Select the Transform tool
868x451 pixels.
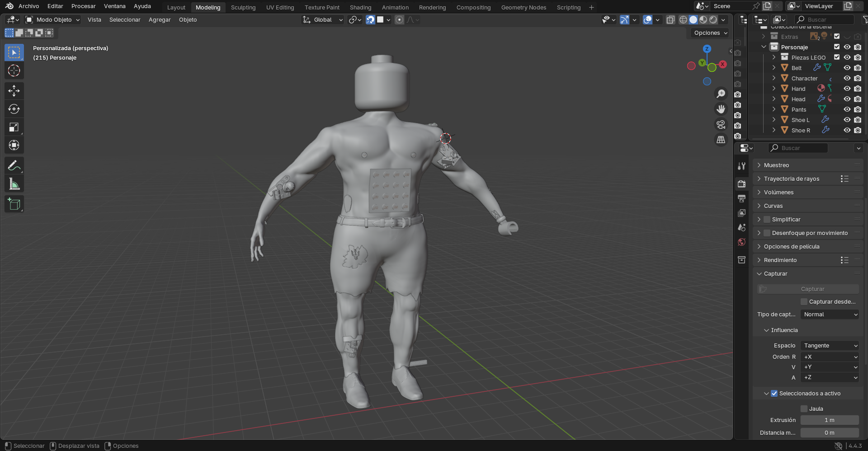click(x=14, y=145)
